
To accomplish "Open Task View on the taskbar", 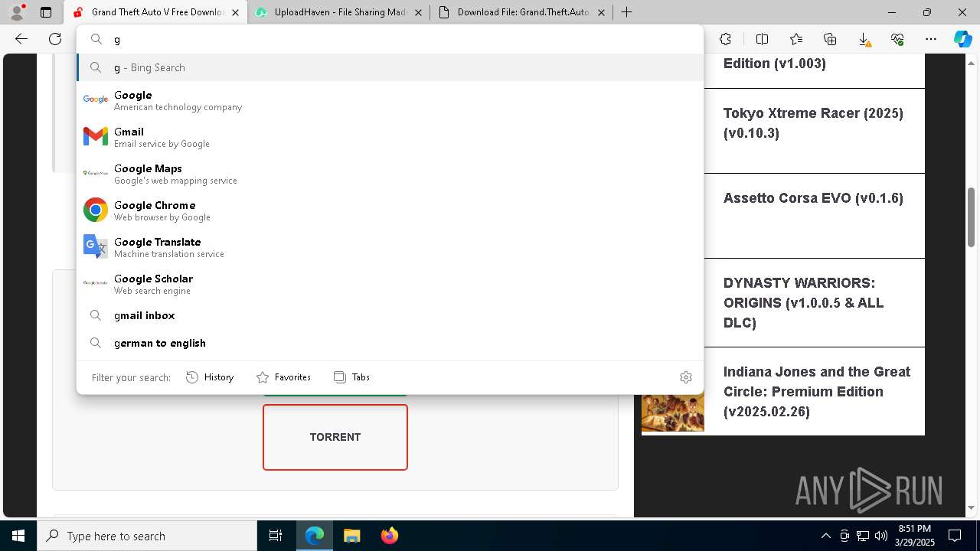I will point(276,536).
